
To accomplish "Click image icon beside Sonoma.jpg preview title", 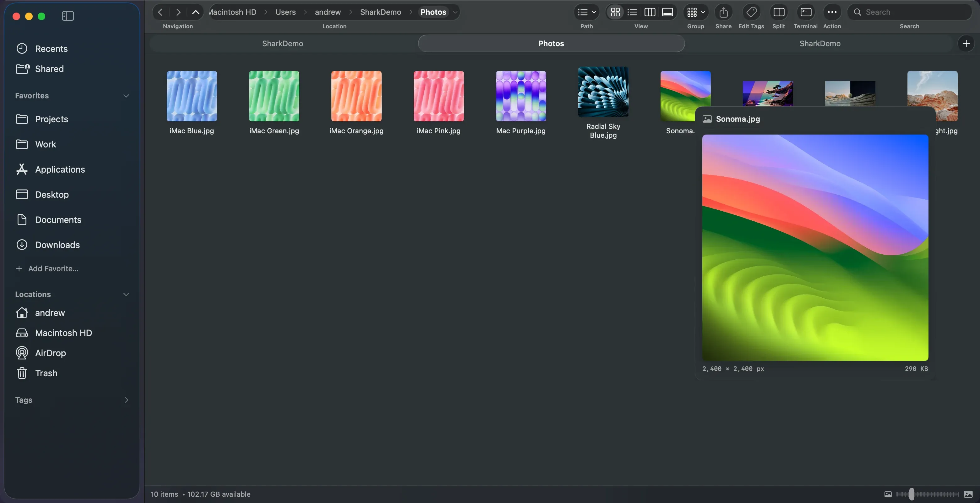I will pyautogui.click(x=707, y=119).
